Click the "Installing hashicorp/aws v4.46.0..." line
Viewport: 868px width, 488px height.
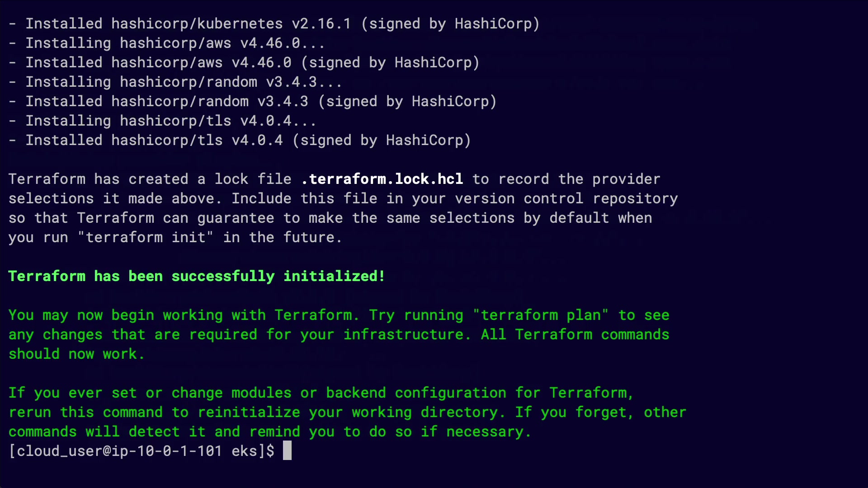175,43
